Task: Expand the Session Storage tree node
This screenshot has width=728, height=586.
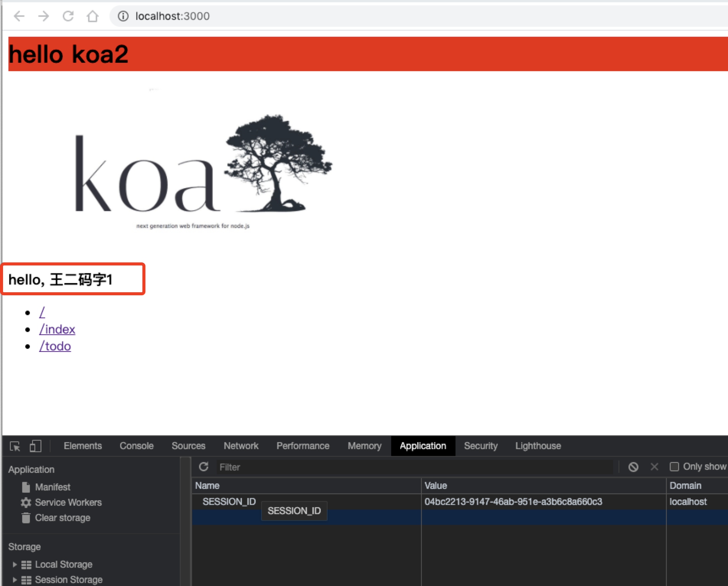Action: point(15,579)
